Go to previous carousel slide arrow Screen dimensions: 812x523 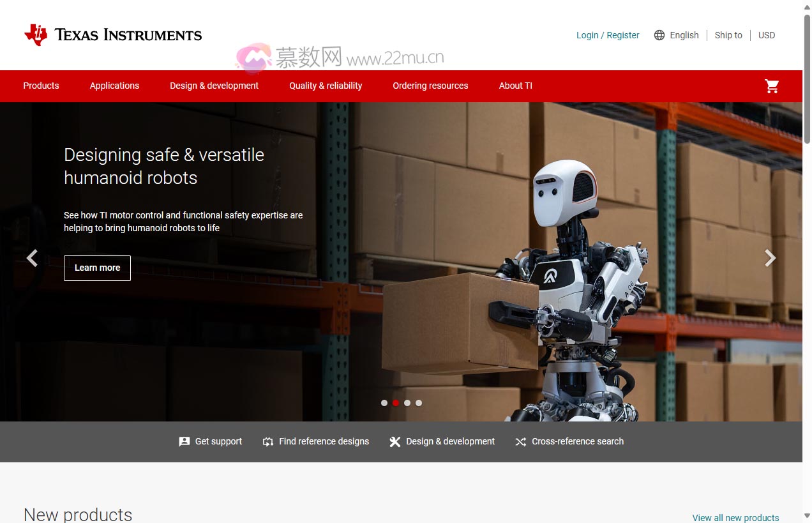point(32,258)
